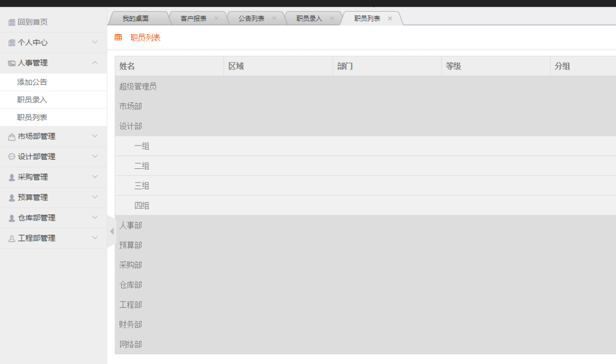Click the 市场部管理 bag icon
The height and width of the screenshot is (364, 616).
(11, 136)
